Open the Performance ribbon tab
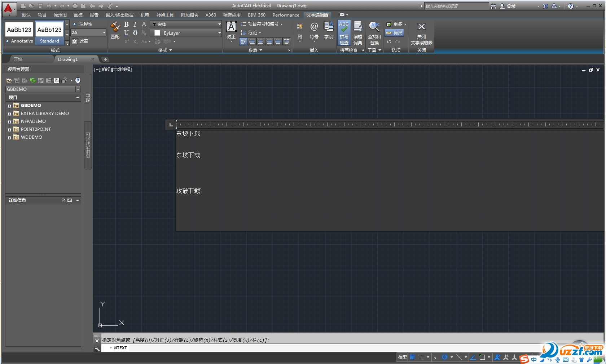Image resolution: width=606 pixels, height=364 pixels. [x=286, y=15]
